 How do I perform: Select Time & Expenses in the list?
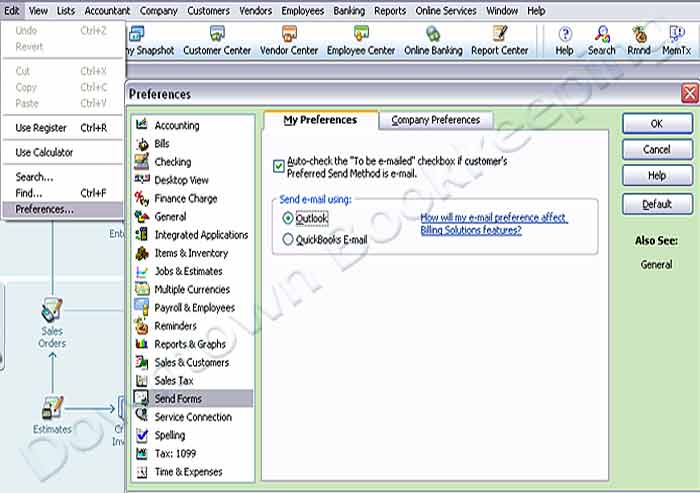point(193,472)
